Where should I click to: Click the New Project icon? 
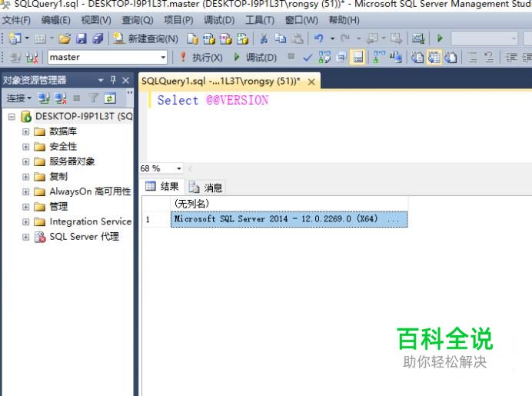point(15,38)
